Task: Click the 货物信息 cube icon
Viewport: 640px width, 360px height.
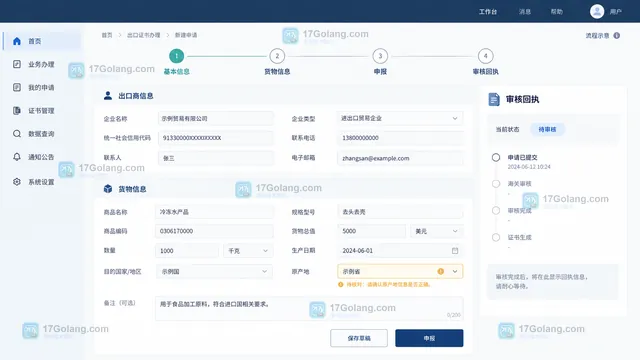Action: (x=108, y=189)
